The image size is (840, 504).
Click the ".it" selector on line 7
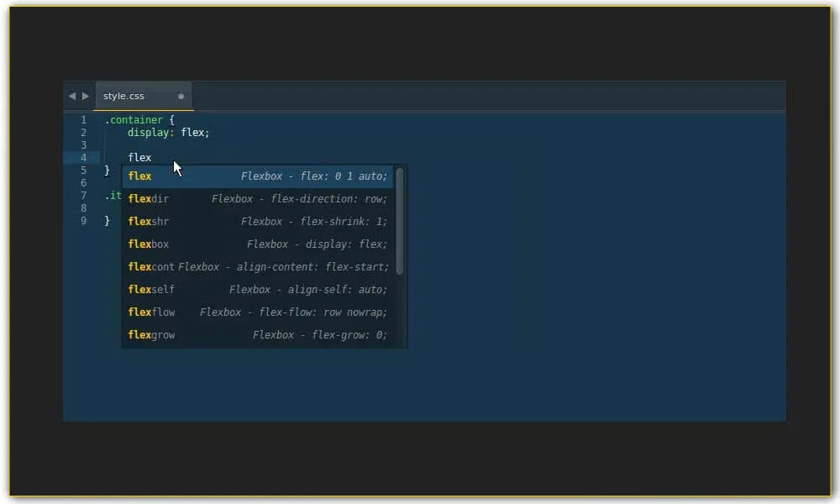click(x=114, y=196)
